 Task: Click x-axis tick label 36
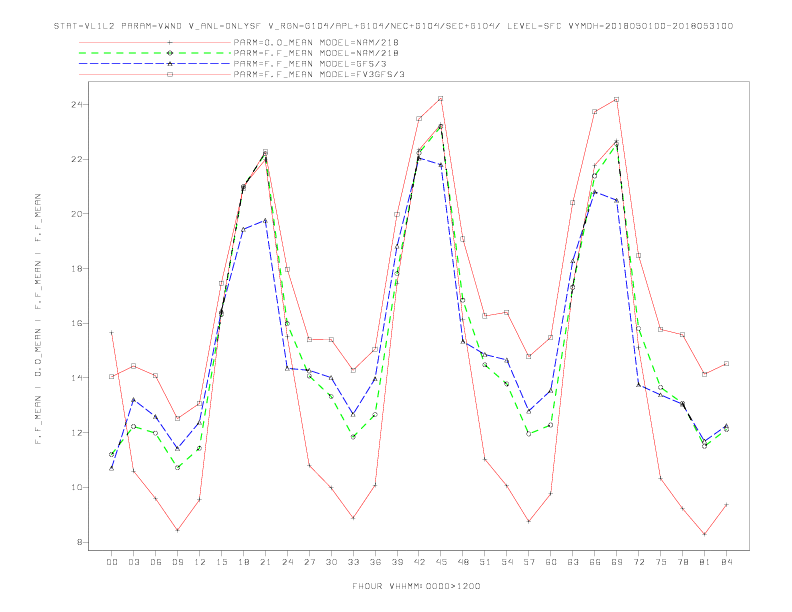coord(375,562)
